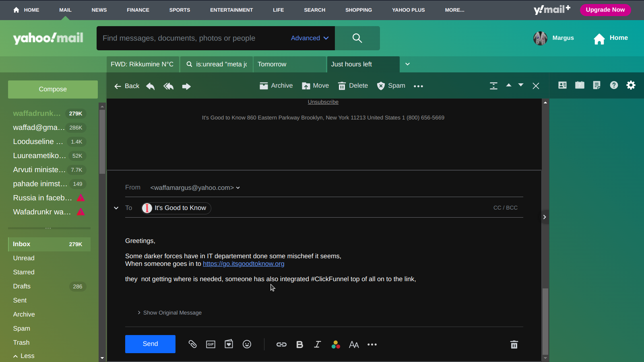Open the emoji picker smiley icon
This screenshot has width=644, height=362.
[x=247, y=344]
